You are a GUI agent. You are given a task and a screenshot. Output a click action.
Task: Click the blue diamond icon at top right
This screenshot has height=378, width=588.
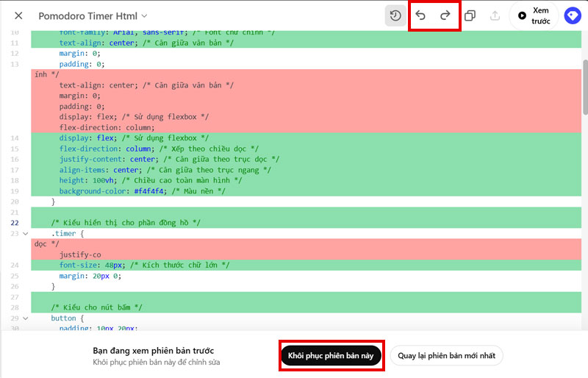(x=573, y=15)
